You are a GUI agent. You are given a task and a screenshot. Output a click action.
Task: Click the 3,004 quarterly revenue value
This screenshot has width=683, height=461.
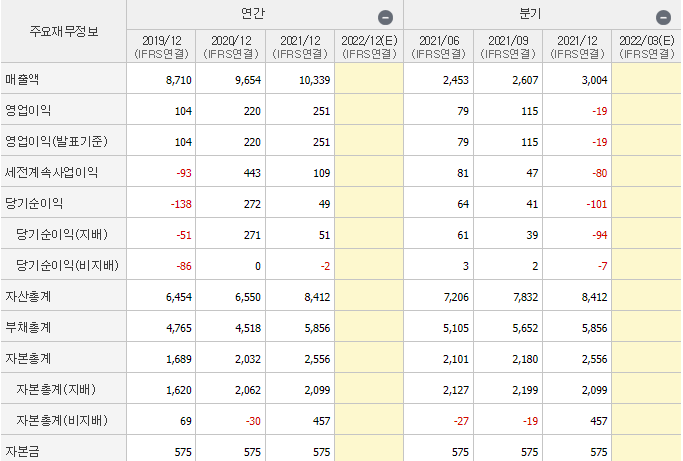(x=594, y=80)
